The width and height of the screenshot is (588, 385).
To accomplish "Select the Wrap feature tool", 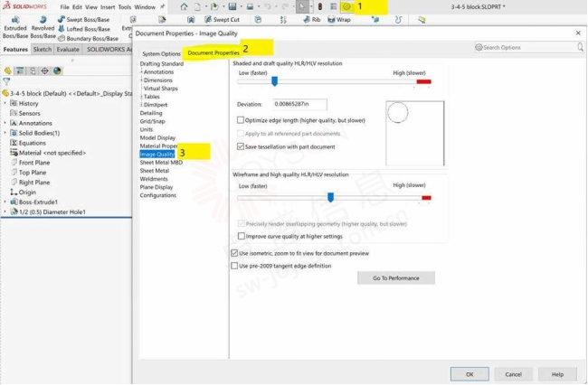I will (x=339, y=20).
